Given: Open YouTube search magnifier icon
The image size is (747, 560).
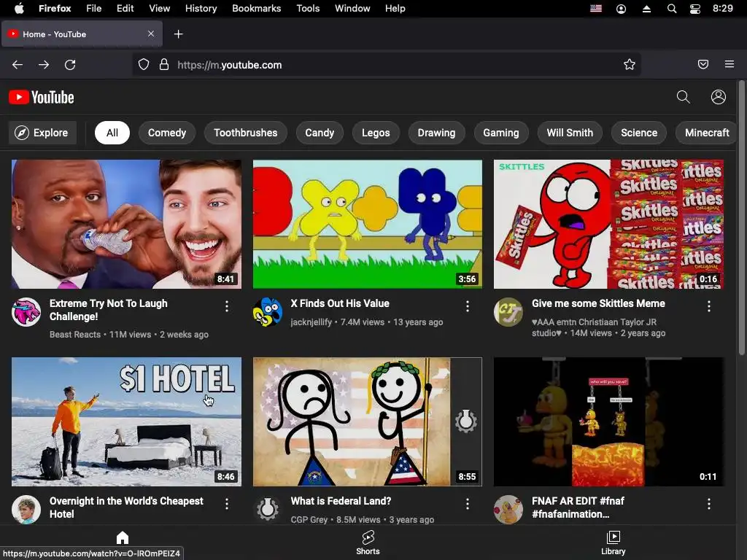Looking at the screenshot, I should tap(683, 97).
